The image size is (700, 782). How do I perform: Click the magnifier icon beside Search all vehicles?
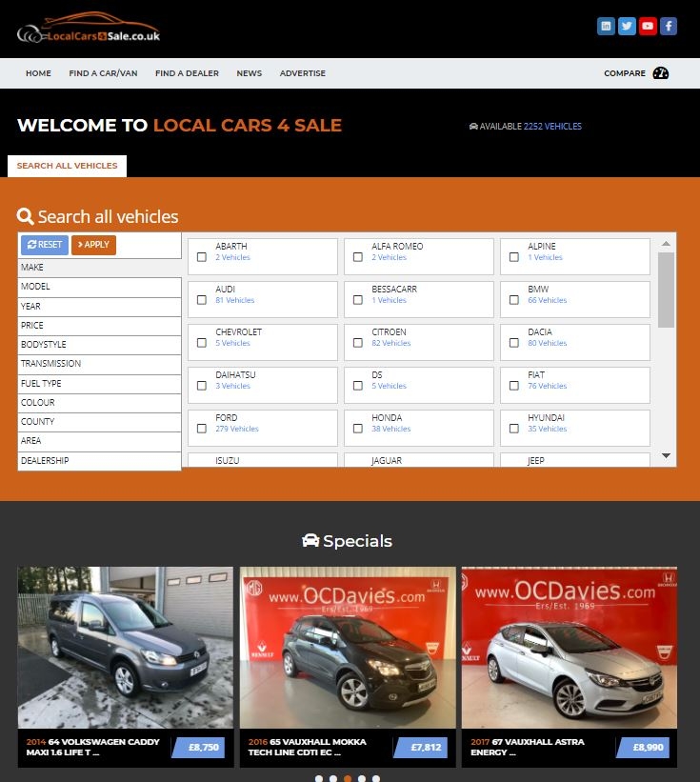tap(25, 216)
